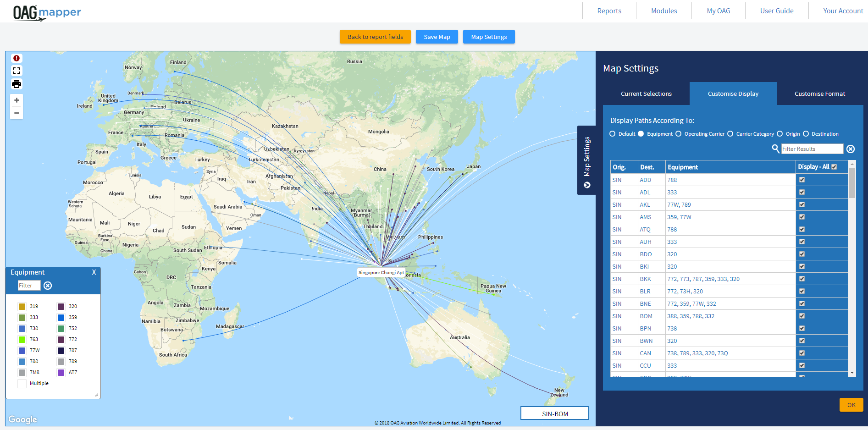Screen dimensions: 868x430
Task: Switch to the Current Selections tab
Action: [646, 94]
